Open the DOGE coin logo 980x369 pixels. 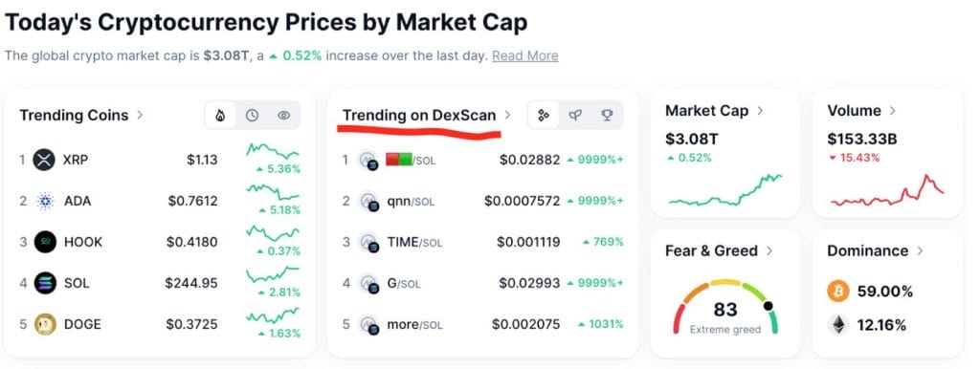[45, 324]
